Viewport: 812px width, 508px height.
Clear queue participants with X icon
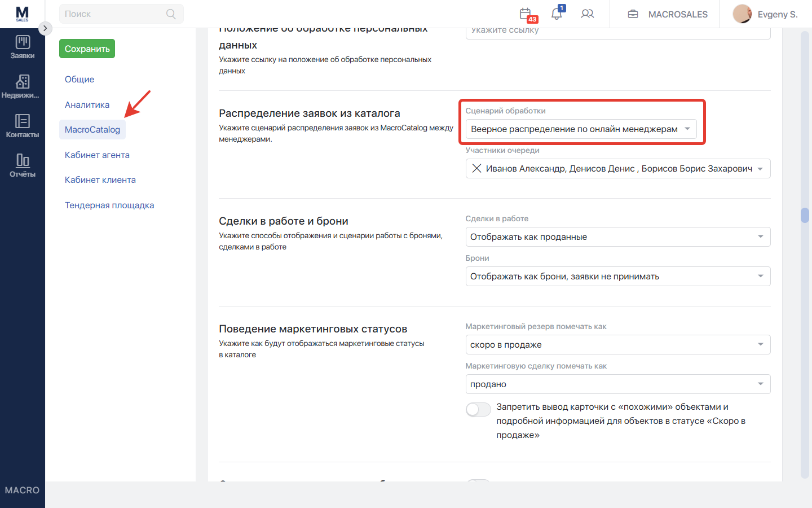pyautogui.click(x=476, y=168)
